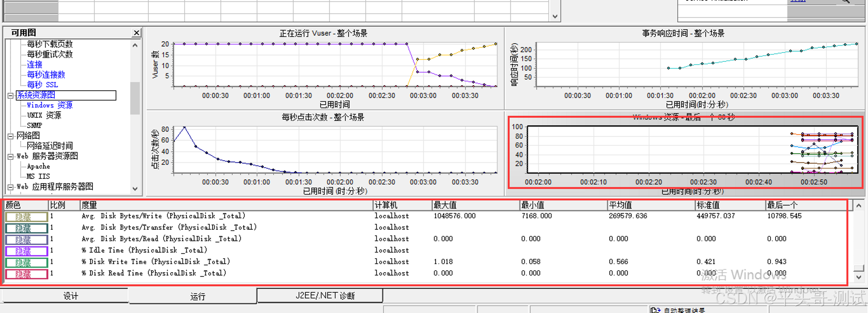Select the 正在运行 Vuser graph
868x313 pixels.
coord(324,68)
